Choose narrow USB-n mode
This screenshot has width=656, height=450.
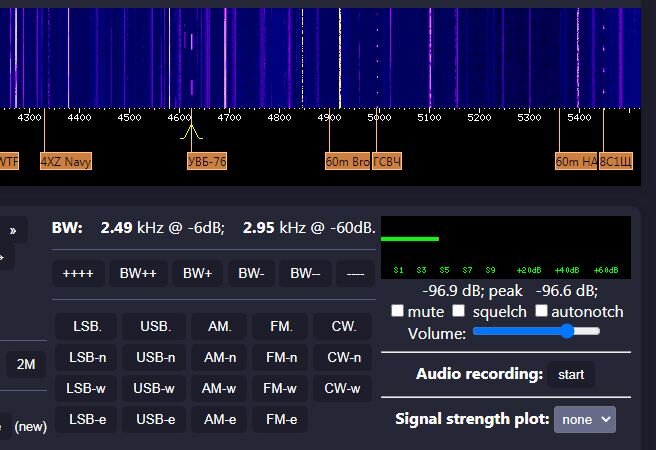[x=154, y=358]
